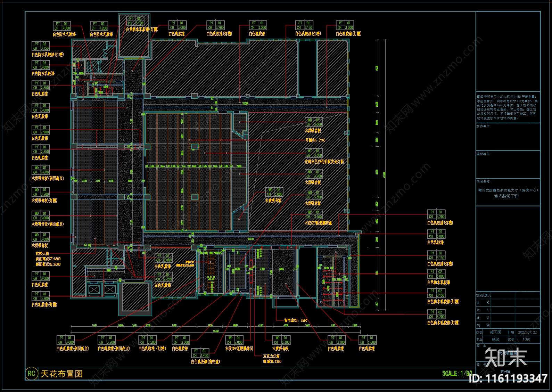
Task: Click the project name '赣州发投集团多功能大厅' line
Action: 508,190
